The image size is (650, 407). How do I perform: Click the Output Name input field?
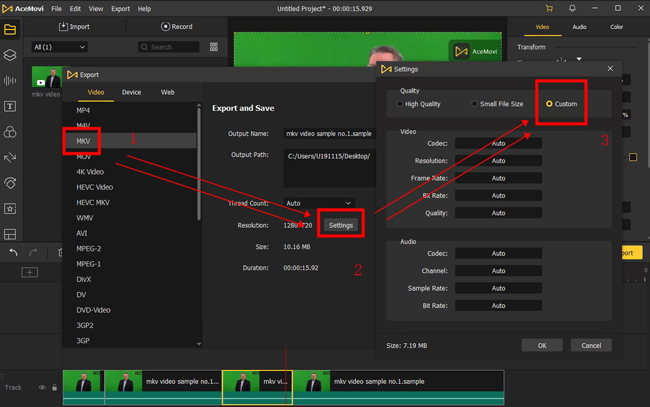tap(330, 133)
